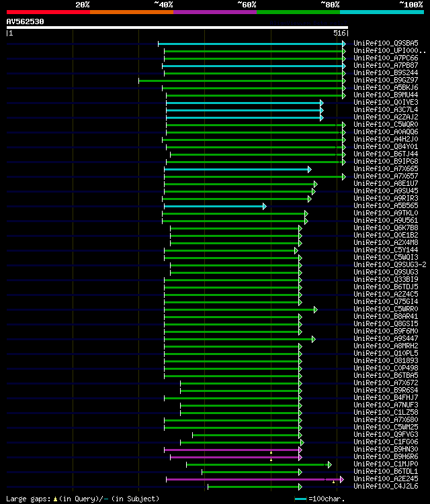The image size is (430, 504).
Task: Open the UniRef100_C5WRR0 label
Action: [x=386, y=309]
